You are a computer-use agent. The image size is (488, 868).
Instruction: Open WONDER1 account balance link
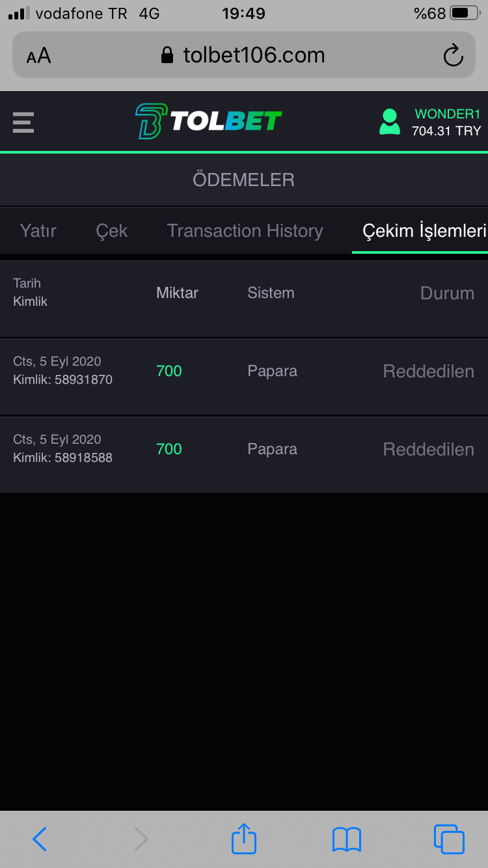coord(446,122)
